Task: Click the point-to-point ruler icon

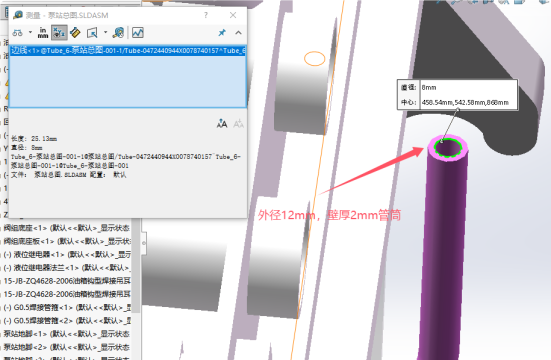Action: coord(75,33)
